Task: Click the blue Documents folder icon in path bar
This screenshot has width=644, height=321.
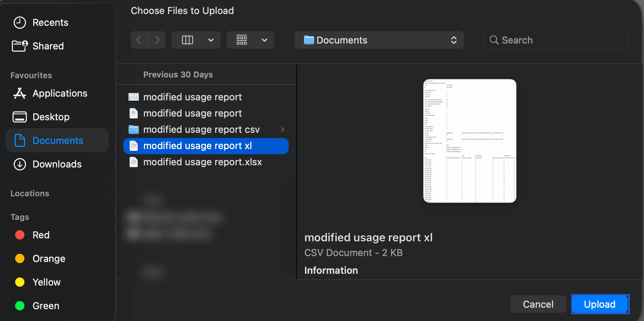Action: [309, 40]
